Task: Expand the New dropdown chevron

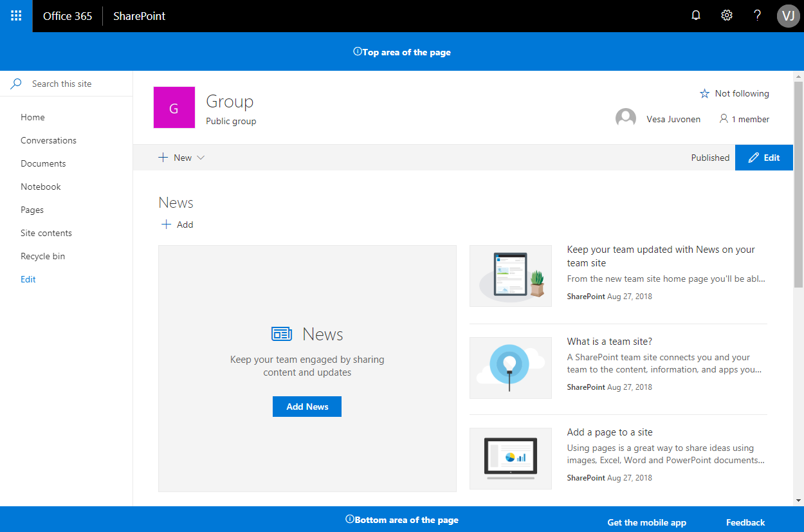Action: [x=201, y=158]
